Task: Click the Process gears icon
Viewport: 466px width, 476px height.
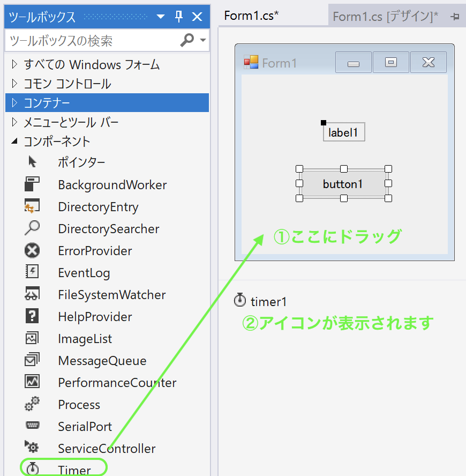Action: click(x=32, y=404)
